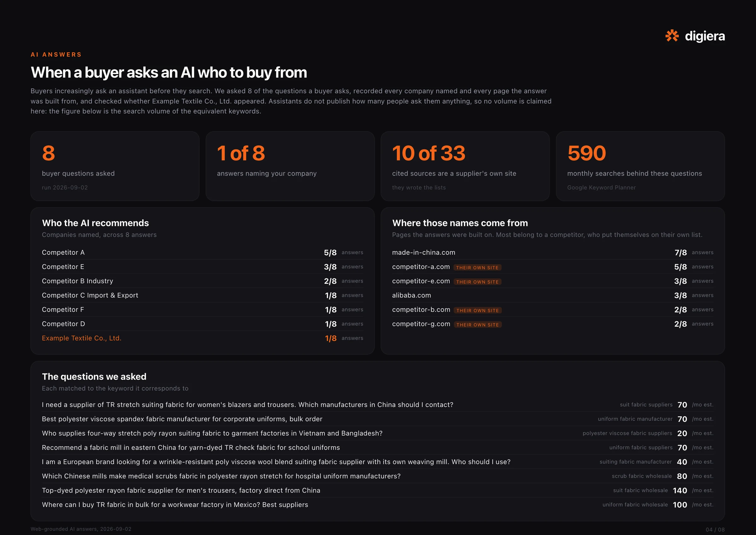Click the page number '04 / 08'
The width and height of the screenshot is (756, 535).
[x=715, y=530]
